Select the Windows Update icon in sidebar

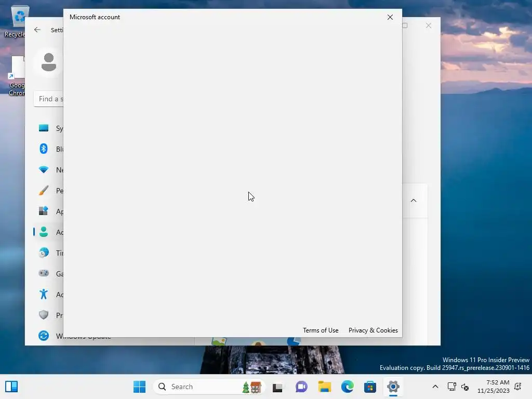click(x=44, y=336)
